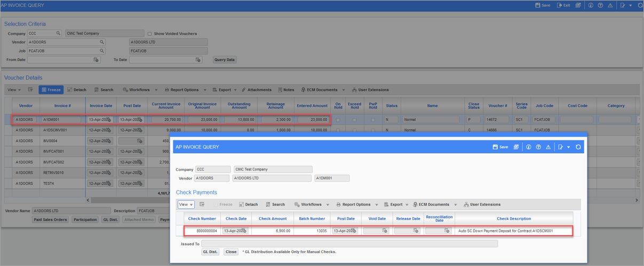Open the calendar picker for Void Date
This screenshot has height=266, width=644.
click(384, 231)
